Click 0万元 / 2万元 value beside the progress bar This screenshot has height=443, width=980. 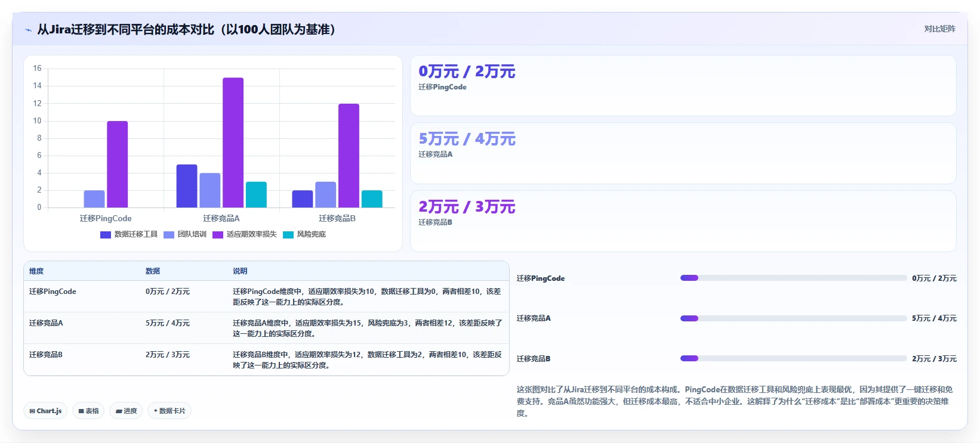click(x=934, y=278)
